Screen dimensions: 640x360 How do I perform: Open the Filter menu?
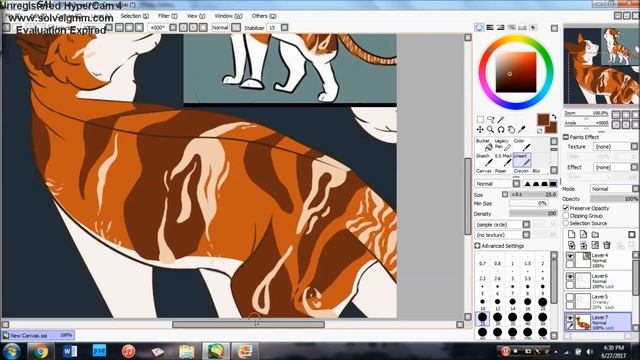[167, 16]
